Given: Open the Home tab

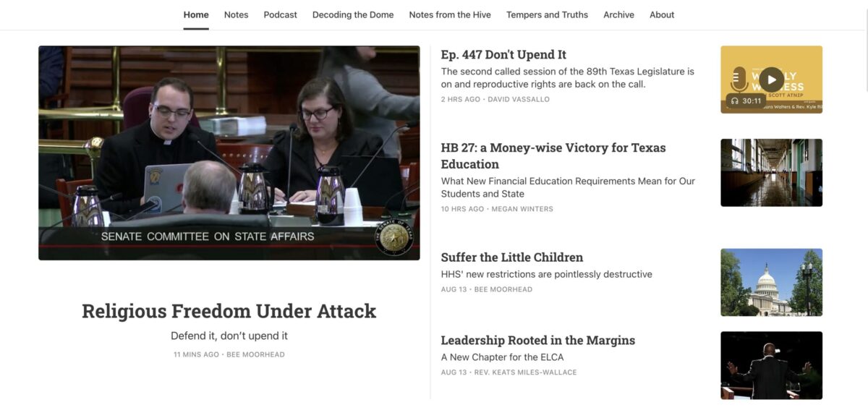Looking at the screenshot, I should pyautogui.click(x=196, y=14).
